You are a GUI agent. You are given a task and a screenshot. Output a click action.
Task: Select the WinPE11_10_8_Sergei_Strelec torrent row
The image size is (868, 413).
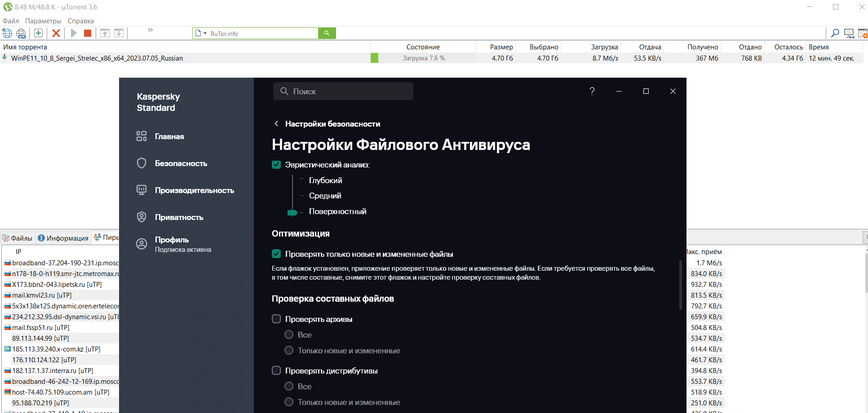[x=431, y=58]
